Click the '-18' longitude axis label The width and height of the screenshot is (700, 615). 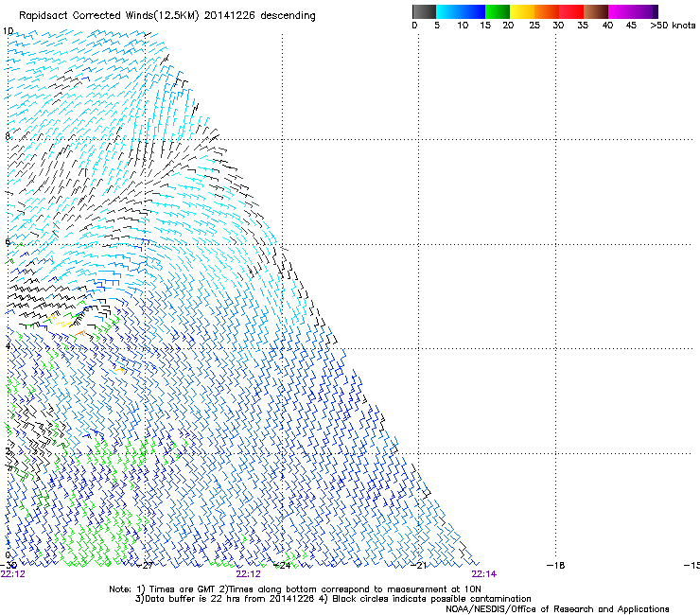556,566
